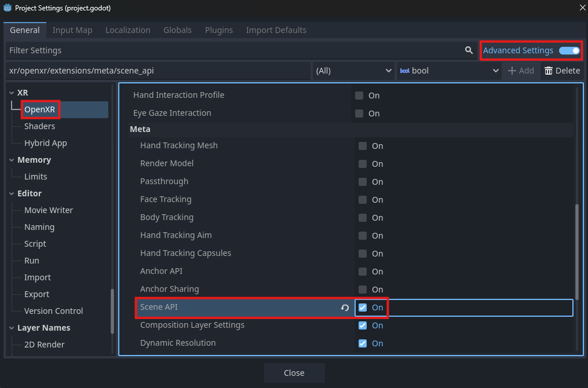Collapse the Editor tree section

coord(12,193)
